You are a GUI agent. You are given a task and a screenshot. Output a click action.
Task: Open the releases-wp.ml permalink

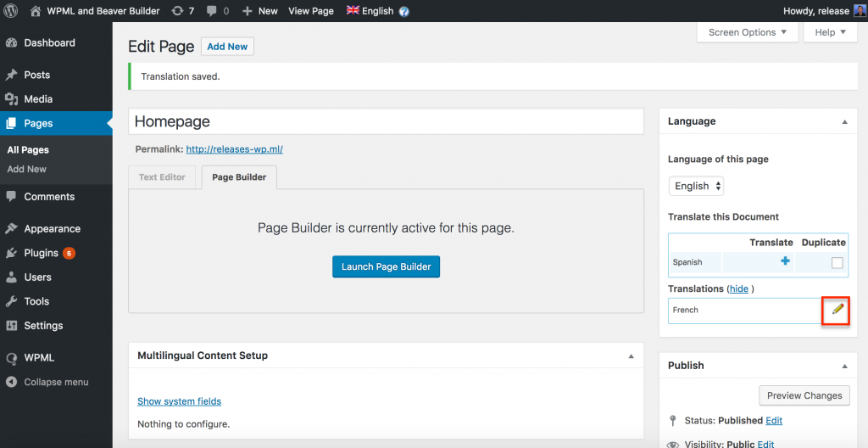click(234, 149)
